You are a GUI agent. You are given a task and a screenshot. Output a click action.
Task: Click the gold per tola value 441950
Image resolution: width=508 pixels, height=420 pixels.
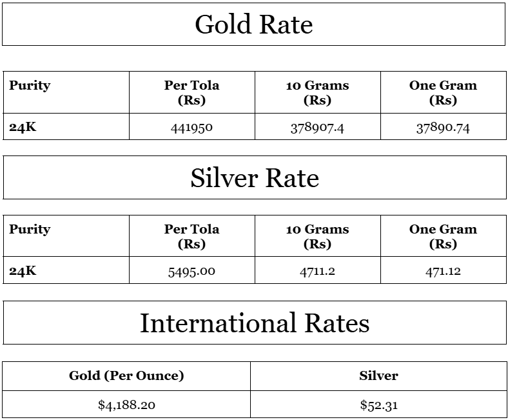[191, 128]
